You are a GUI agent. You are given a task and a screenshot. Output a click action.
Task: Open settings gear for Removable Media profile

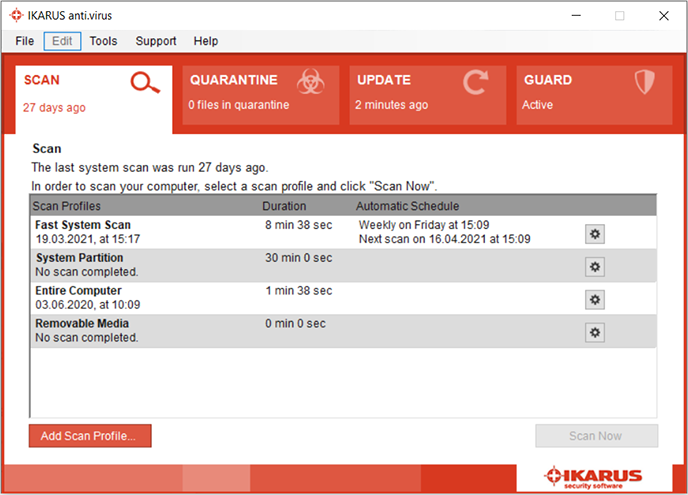click(x=595, y=332)
